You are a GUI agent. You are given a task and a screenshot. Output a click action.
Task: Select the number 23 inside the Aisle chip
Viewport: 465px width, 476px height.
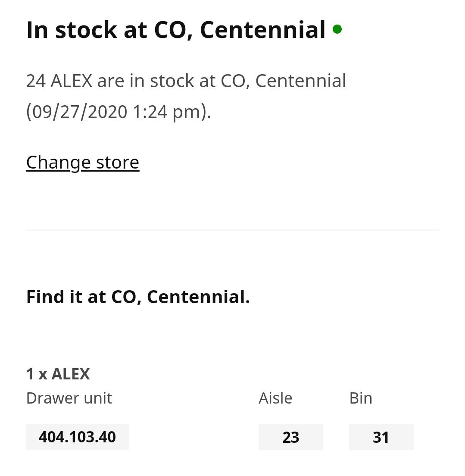pos(290,436)
